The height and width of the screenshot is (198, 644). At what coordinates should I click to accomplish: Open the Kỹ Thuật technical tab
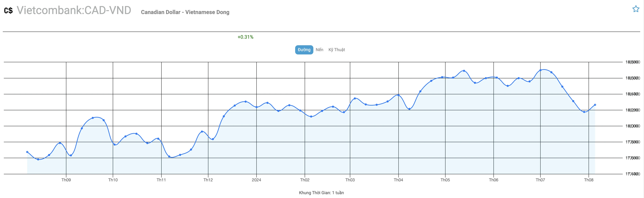click(x=337, y=50)
